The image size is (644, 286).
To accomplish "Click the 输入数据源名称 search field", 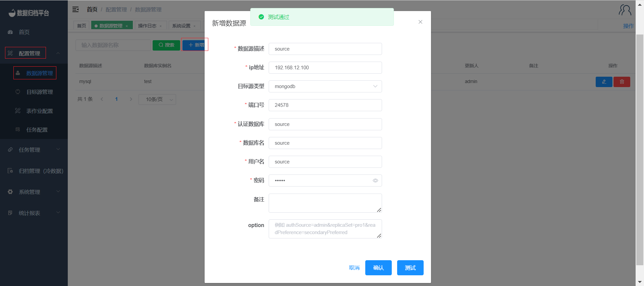I will coord(113,45).
